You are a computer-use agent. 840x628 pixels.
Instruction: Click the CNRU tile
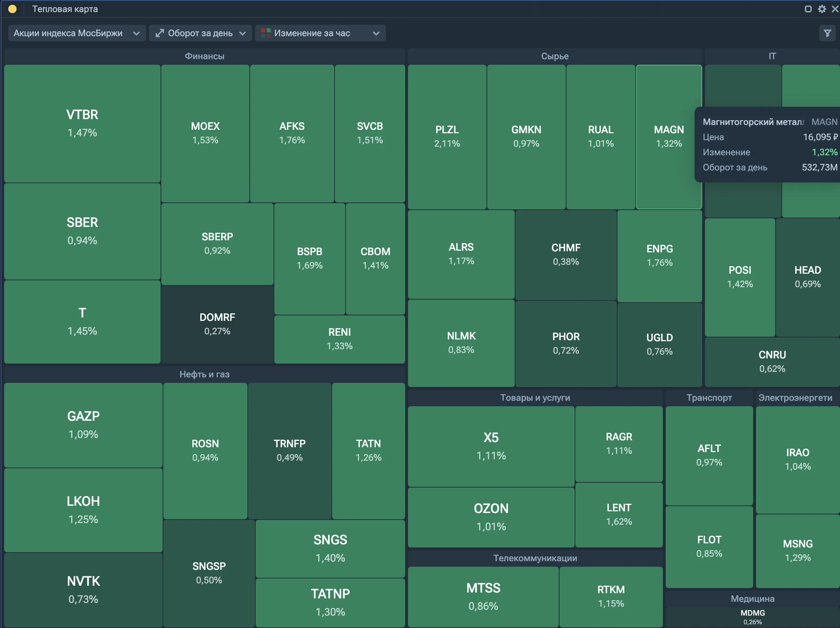point(772,362)
